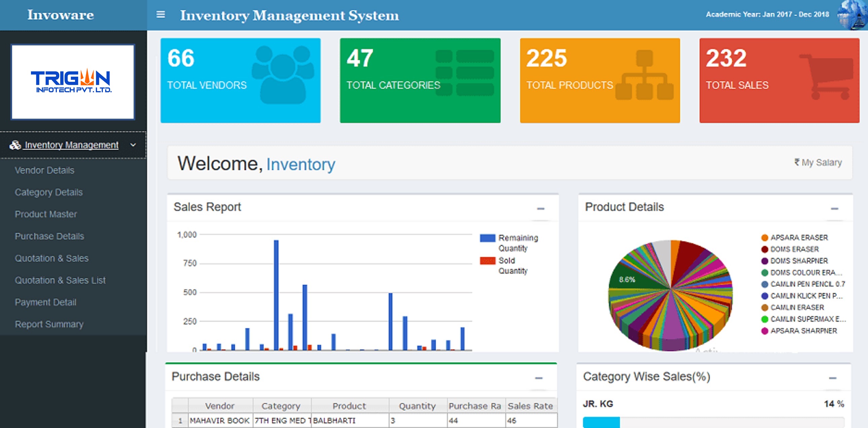The width and height of the screenshot is (868, 428).
Task: Click the DOMS ERASER legend dot
Action: point(765,249)
